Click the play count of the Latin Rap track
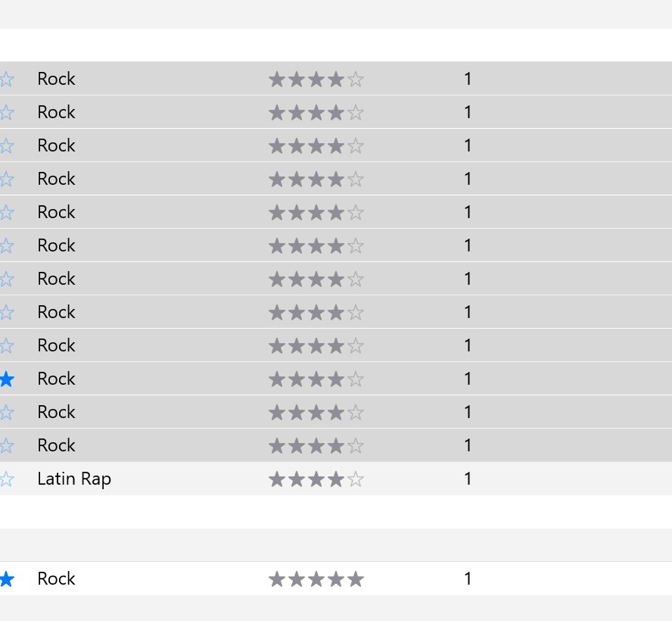 (468, 479)
